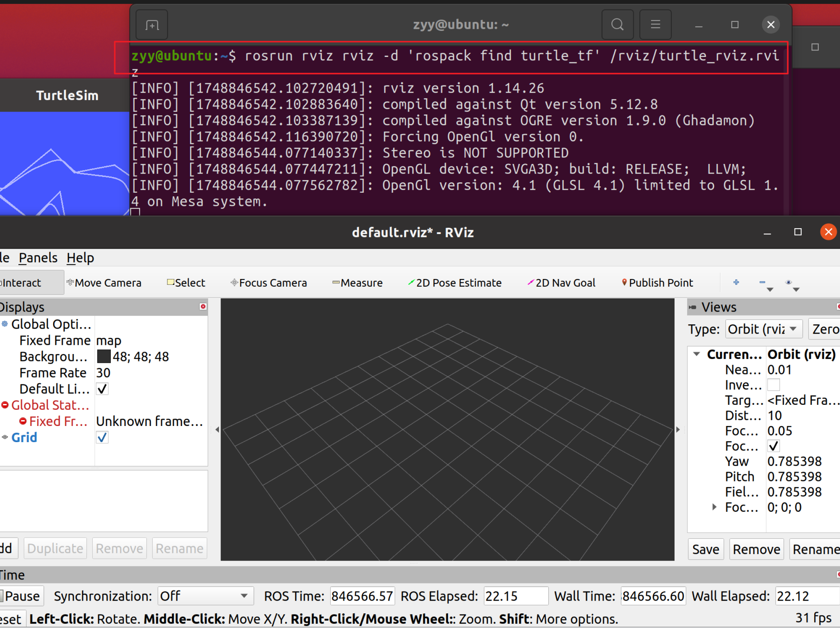Open the Help menu

(80, 258)
